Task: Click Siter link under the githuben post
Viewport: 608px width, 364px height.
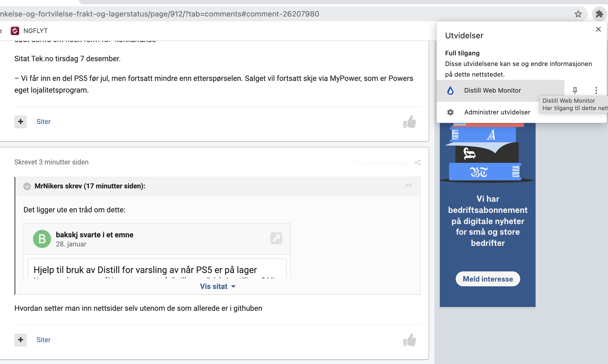Action: pyautogui.click(x=43, y=340)
